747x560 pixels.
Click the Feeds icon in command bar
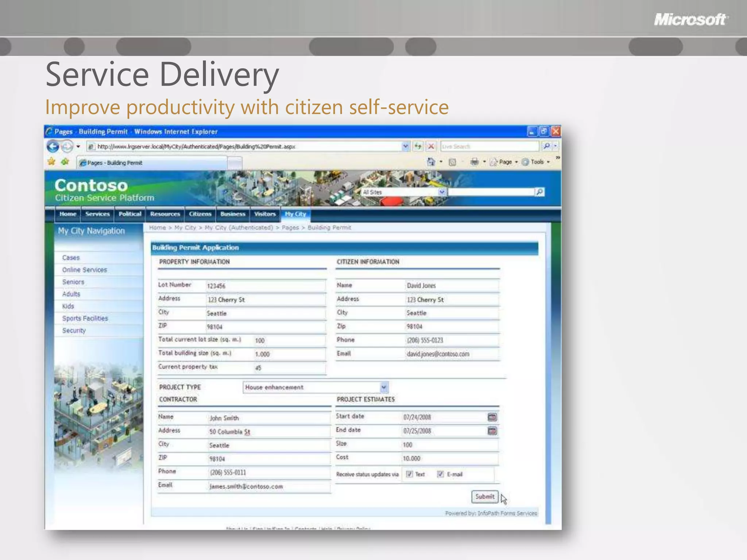pos(452,162)
